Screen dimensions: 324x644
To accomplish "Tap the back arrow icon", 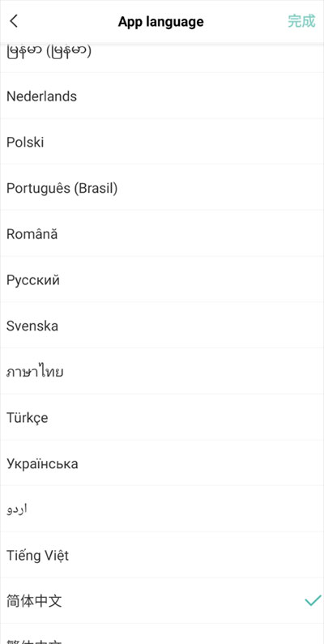I will tap(14, 21).
